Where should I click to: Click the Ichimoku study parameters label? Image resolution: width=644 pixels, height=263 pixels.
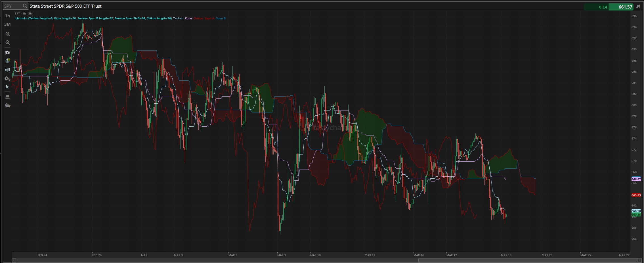(x=93, y=18)
